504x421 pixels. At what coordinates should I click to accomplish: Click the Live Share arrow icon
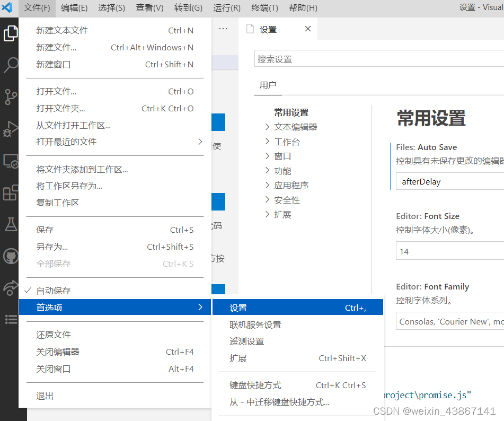[11, 287]
